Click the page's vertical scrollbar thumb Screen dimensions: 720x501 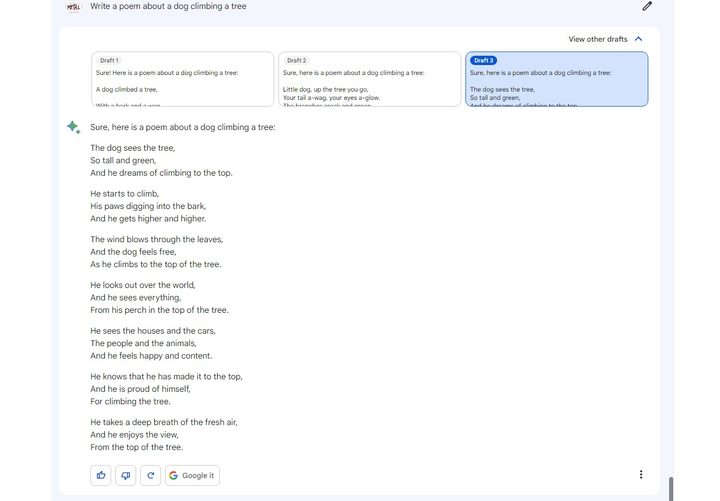coord(671,489)
